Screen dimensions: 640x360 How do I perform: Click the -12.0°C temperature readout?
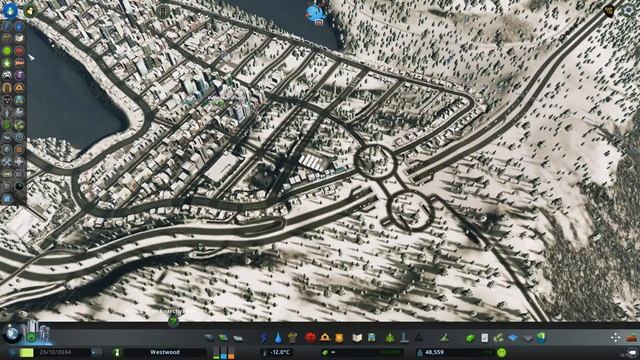(280, 352)
